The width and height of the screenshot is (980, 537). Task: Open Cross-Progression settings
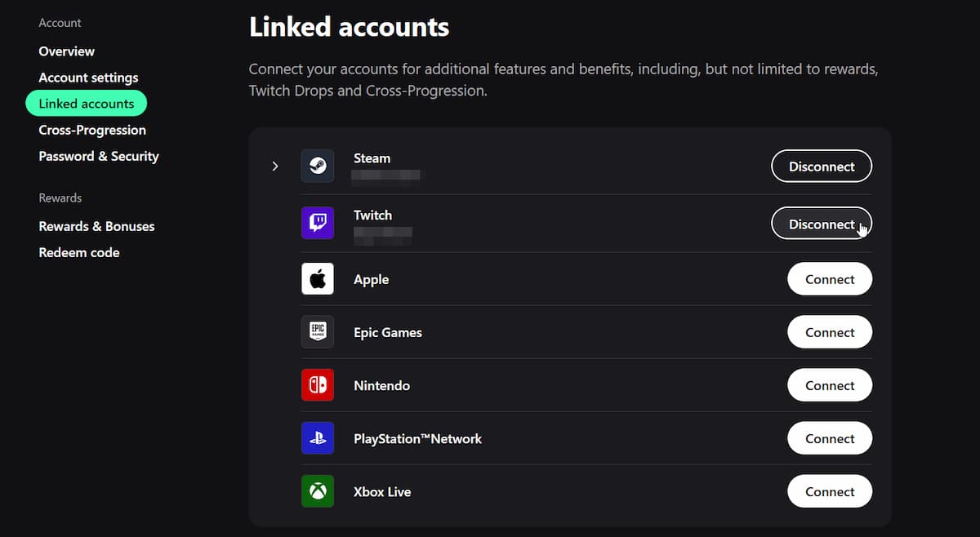point(92,130)
